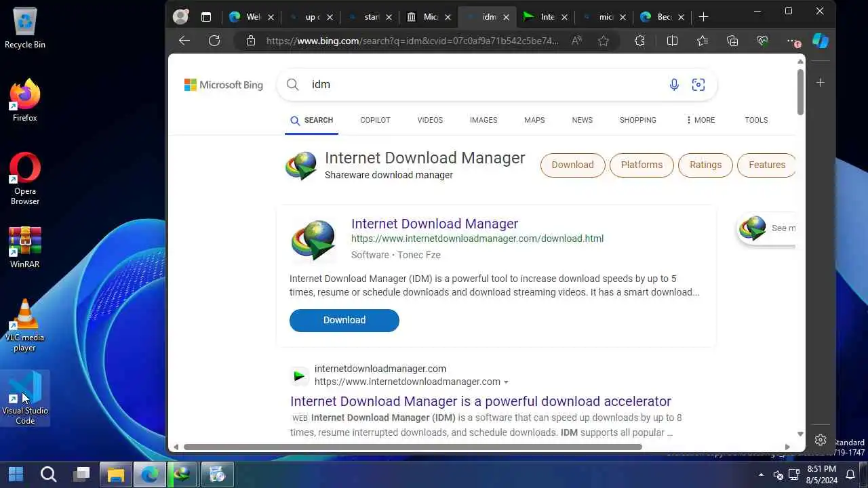Open taskbar Search
The width and height of the screenshot is (868, 488).
point(48,474)
